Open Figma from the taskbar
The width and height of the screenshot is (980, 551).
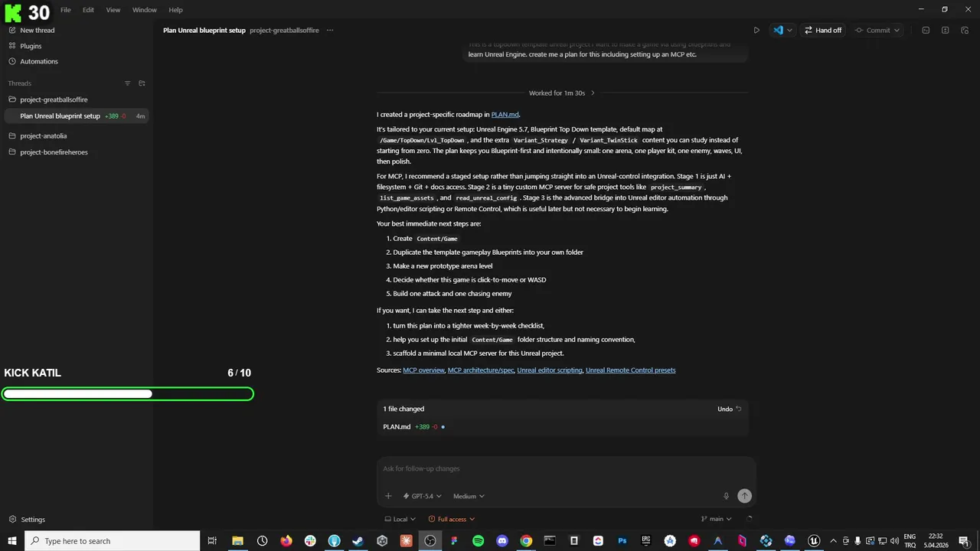[x=454, y=541]
